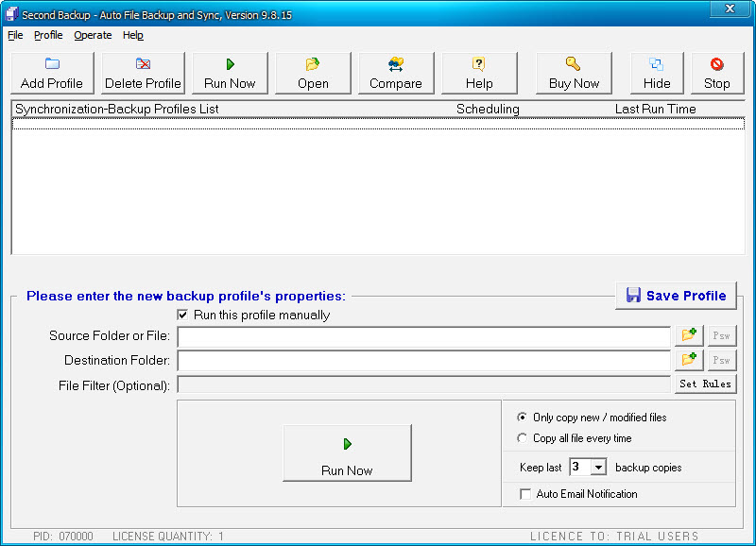Browse for destination folder using folder icon
The image size is (756, 546).
689,360
